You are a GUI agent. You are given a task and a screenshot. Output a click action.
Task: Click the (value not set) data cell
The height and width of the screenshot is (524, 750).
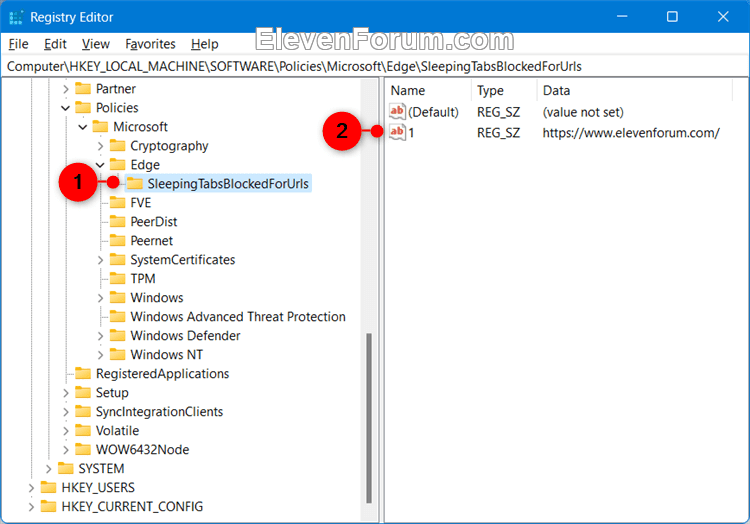tap(583, 112)
